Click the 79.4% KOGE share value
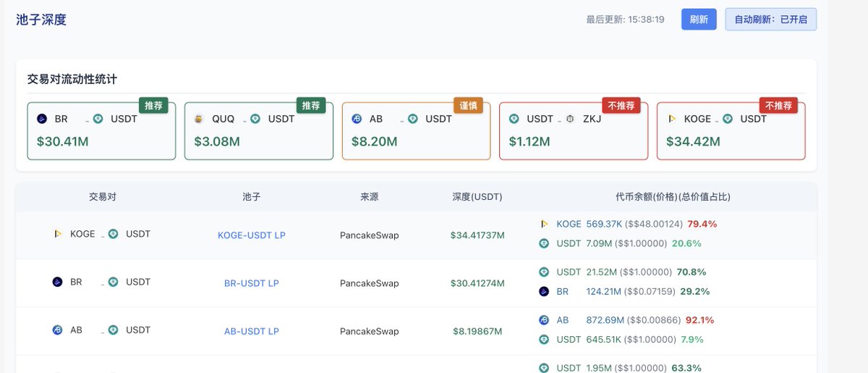868x373 pixels. click(702, 224)
